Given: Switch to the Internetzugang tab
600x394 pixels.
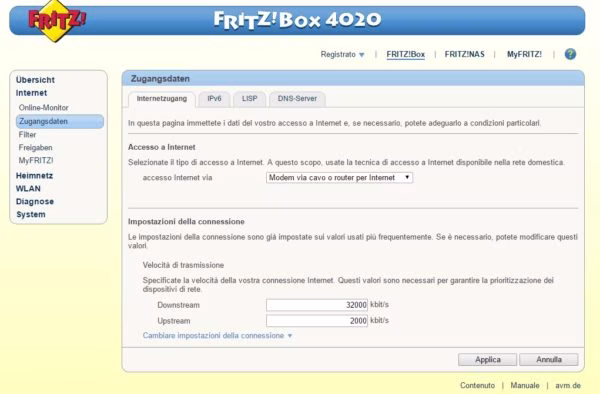Looking at the screenshot, I should [162, 99].
